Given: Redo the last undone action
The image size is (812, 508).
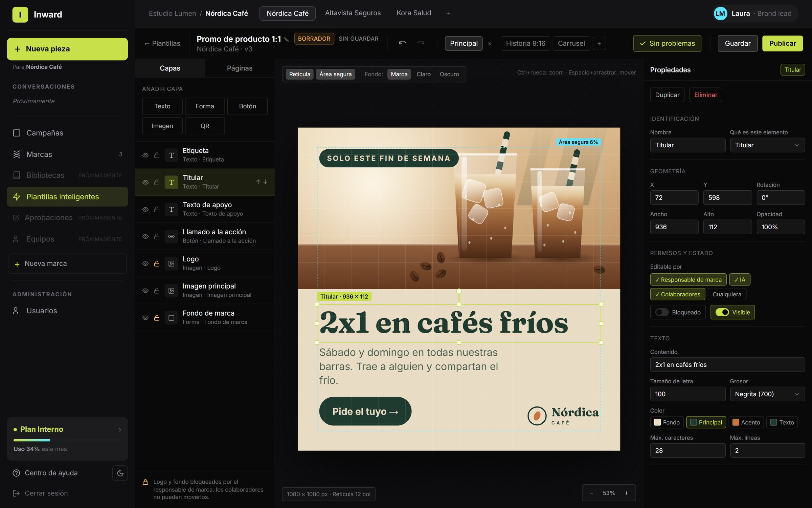Looking at the screenshot, I should [x=421, y=43].
